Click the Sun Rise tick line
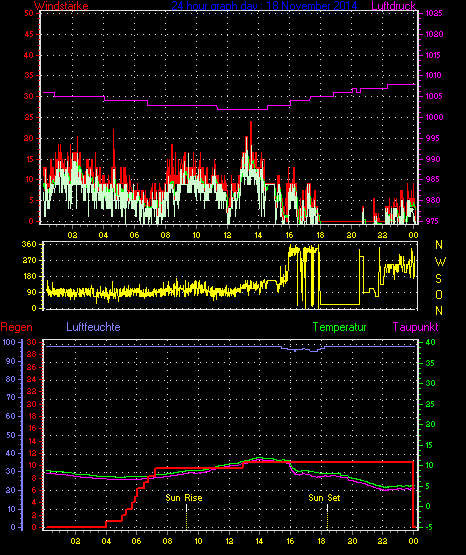Viewport: 466px width, 555px height. 186,517
